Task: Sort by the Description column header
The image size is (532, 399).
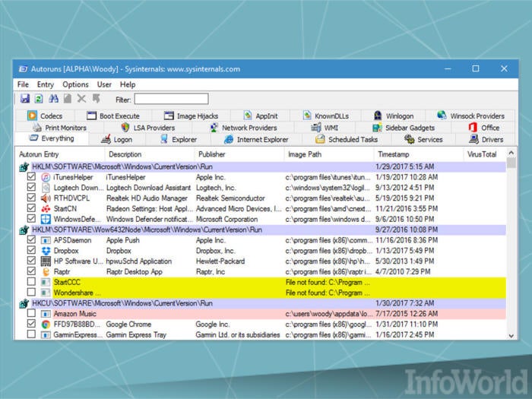Action: tap(150, 154)
